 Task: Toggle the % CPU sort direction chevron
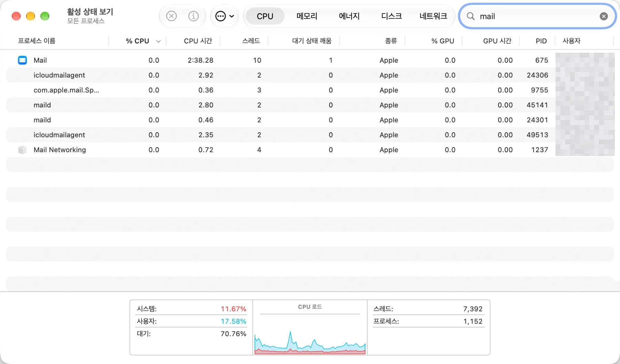(158, 41)
